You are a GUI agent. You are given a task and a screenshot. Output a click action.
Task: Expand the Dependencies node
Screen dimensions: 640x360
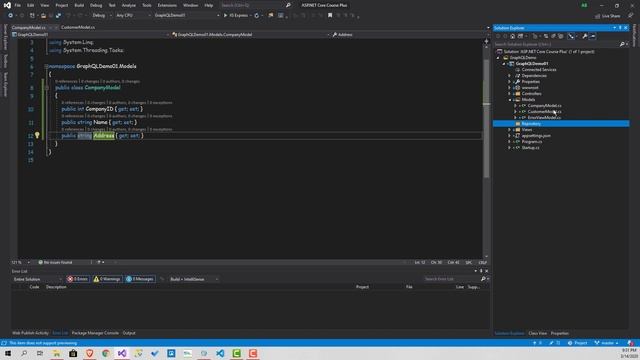[510, 76]
